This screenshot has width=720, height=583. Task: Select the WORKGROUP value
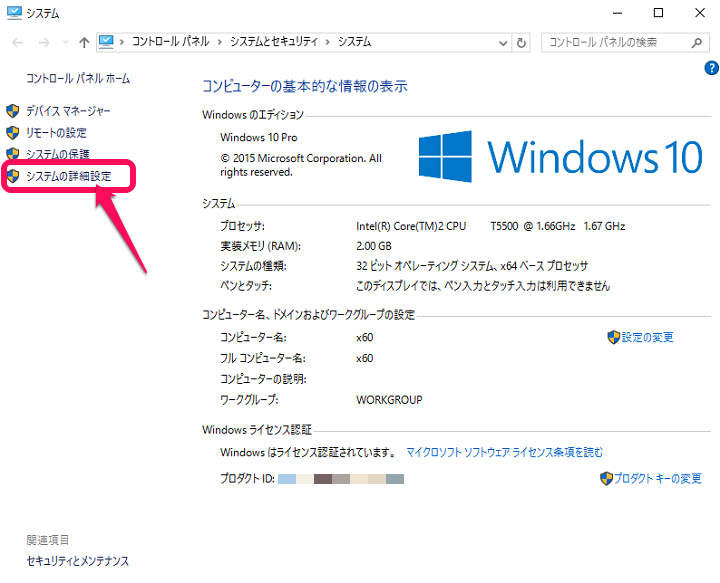[x=389, y=400]
